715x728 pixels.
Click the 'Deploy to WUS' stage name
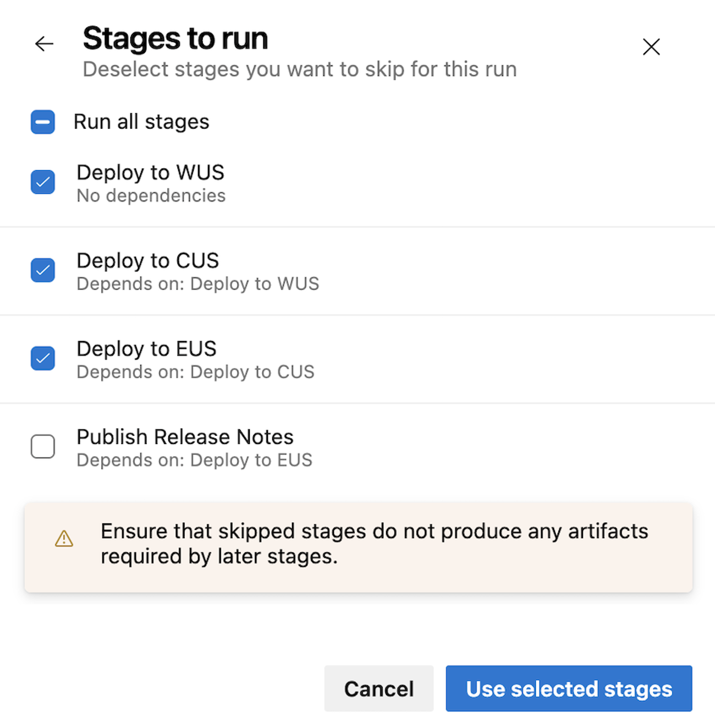[x=150, y=172]
